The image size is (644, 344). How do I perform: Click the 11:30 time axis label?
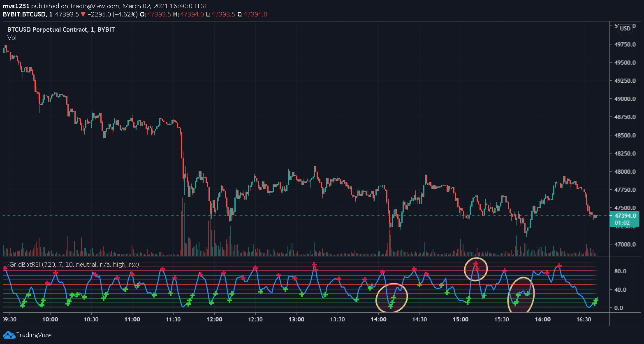pyautogui.click(x=173, y=319)
